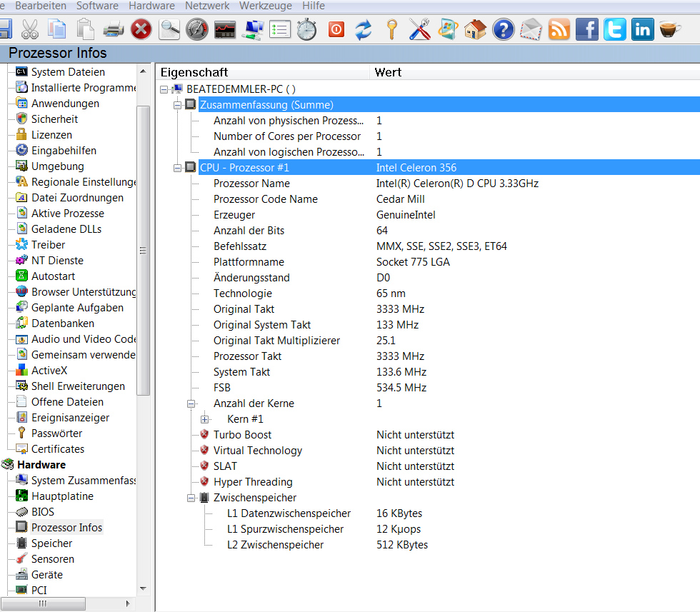Image resolution: width=700 pixels, height=612 pixels.
Task: Open the Bearbeiten menu
Action: pyautogui.click(x=41, y=6)
